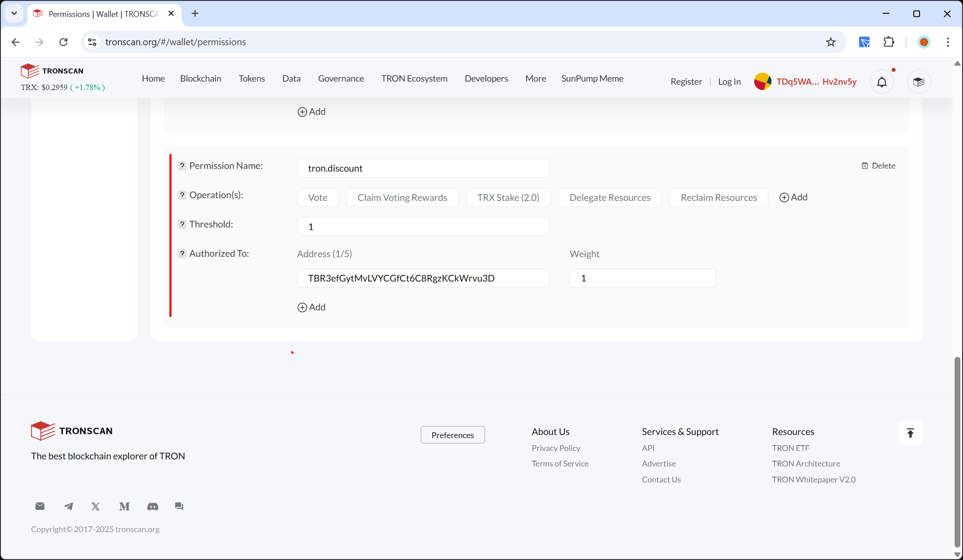
Task: Select the Reclaim Resources operation tag
Action: tap(719, 197)
